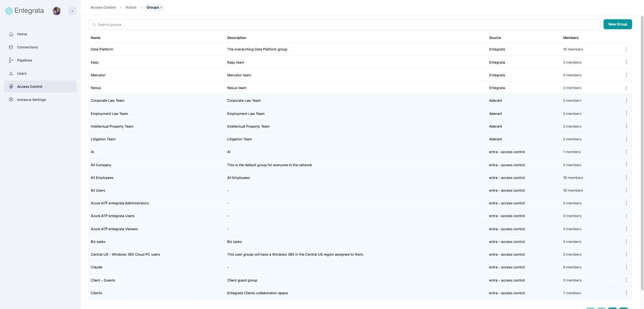Navigate to Actors breadcrumb

(x=131, y=7)
